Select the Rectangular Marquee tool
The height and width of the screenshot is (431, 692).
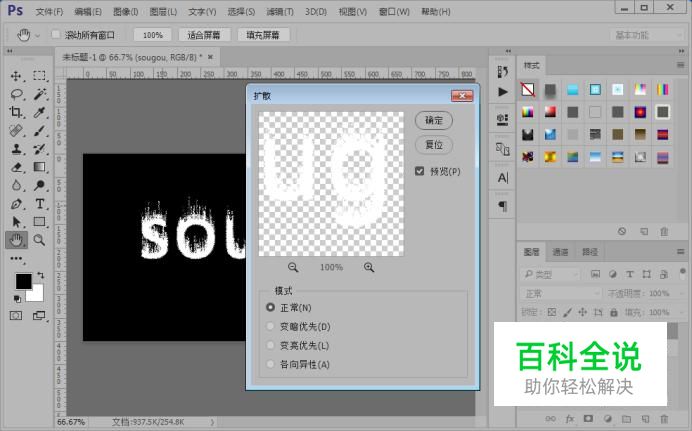coord(39,76)
